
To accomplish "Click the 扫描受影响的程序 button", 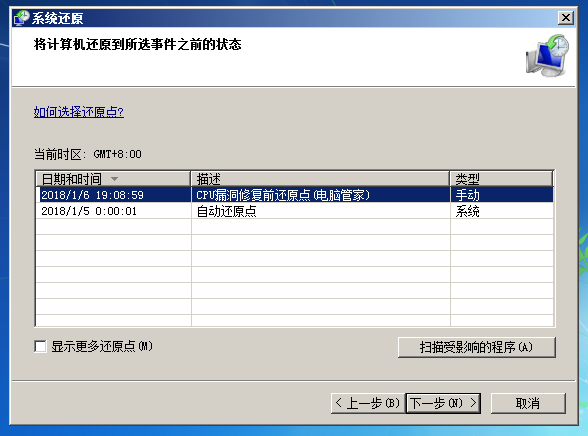I will [x=476, y=347].
